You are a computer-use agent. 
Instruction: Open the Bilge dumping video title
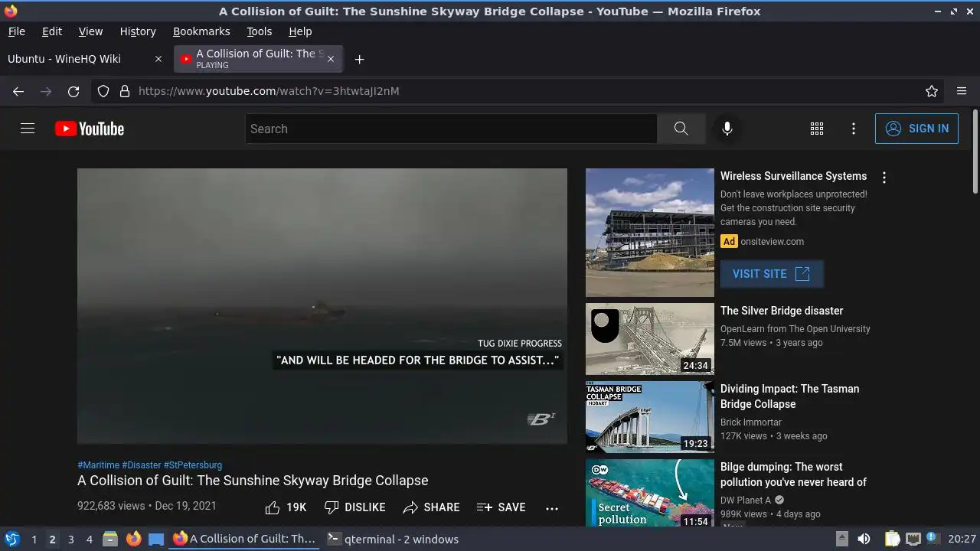tap(793, 474)
